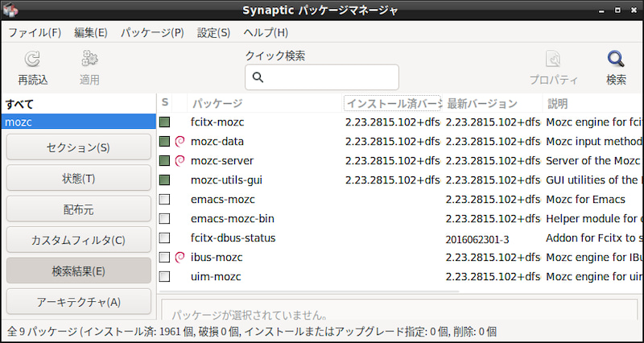Click the Debian swirl icon beside ibus-mozc
644x343 pixels.
(180, 258)
